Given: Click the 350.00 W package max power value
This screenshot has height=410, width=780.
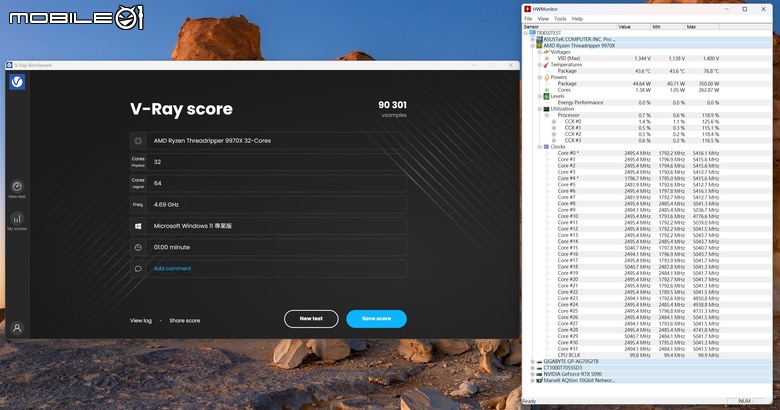Looking at the screenshot, I should point(709,84).
